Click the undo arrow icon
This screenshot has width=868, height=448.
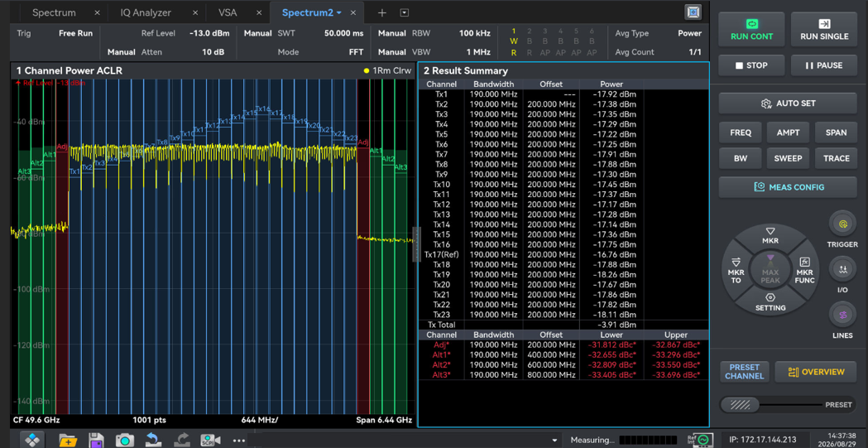tap(153, 441)
